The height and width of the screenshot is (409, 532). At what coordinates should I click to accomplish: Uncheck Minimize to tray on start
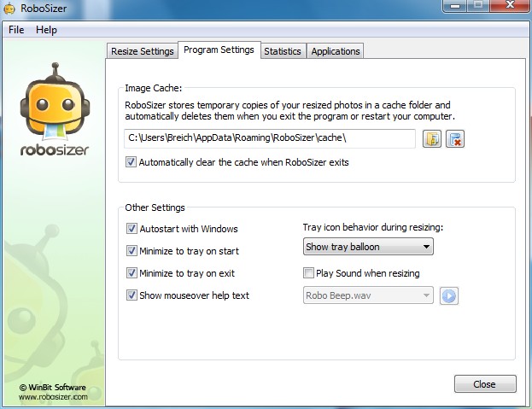[132, 251]
